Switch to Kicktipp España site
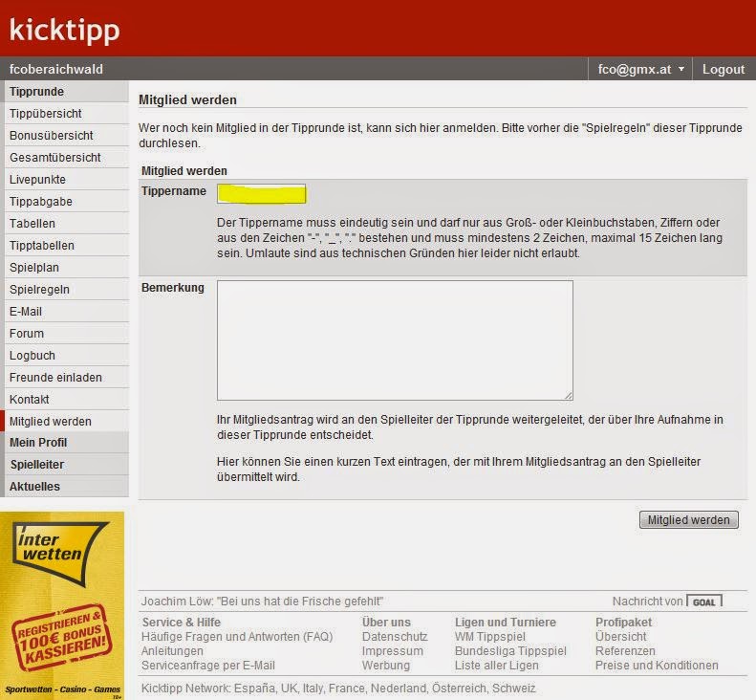Viewport: 756px width, 700px height. [x=255, y=688]
